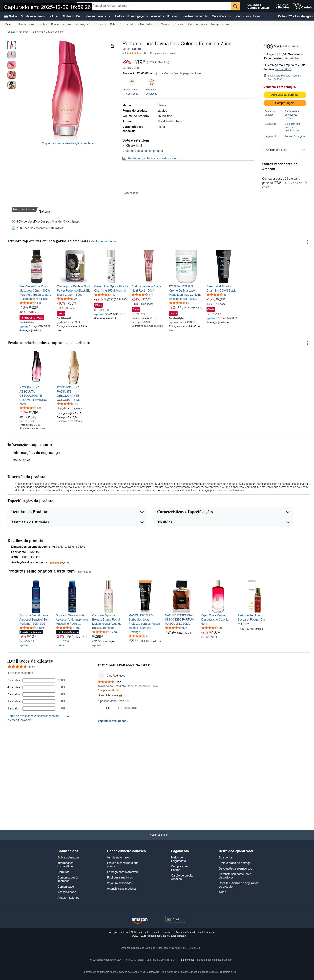The height and width of the screenshot is (980, 314).
Task: Expand the Materiais e Cuidados section
Action: tap(78, 522)
